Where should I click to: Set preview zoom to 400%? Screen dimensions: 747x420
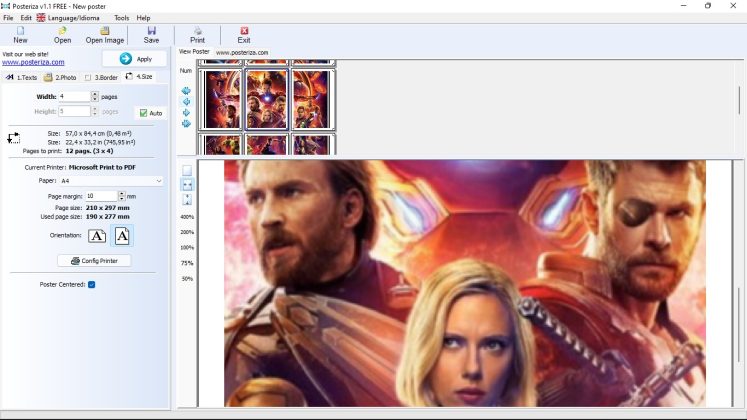[x=187, y=217]
